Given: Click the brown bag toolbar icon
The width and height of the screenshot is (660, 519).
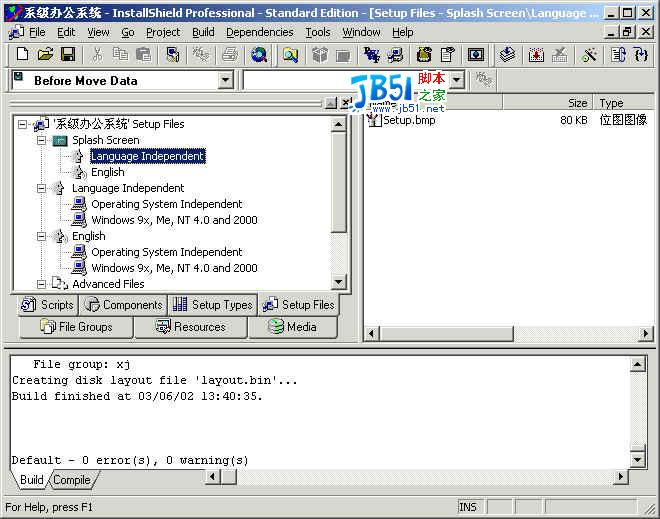Looking at the screenshot, I should [424, 55].
